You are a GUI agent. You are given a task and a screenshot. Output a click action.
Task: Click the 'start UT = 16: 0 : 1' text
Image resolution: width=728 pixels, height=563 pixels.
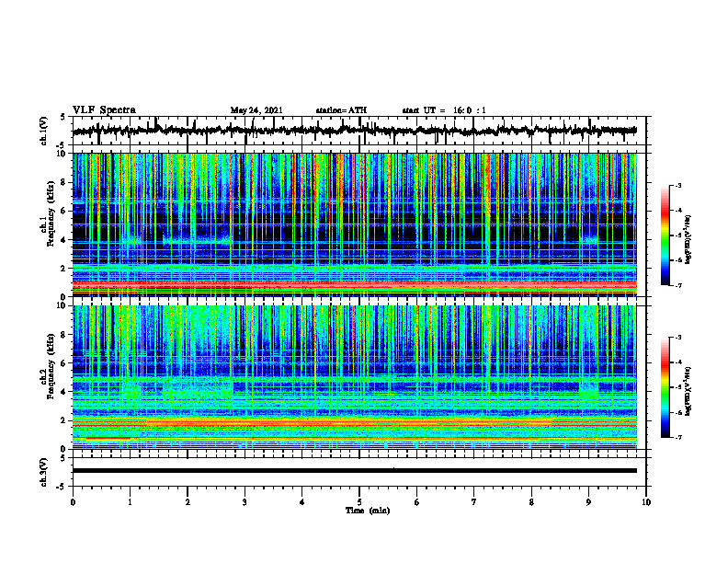tap(444, 110)
